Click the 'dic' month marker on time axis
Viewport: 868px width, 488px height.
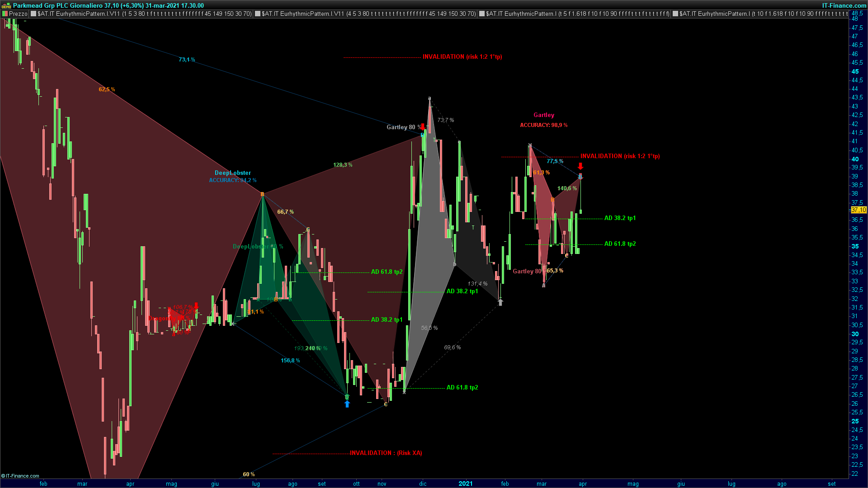point(423,483)
